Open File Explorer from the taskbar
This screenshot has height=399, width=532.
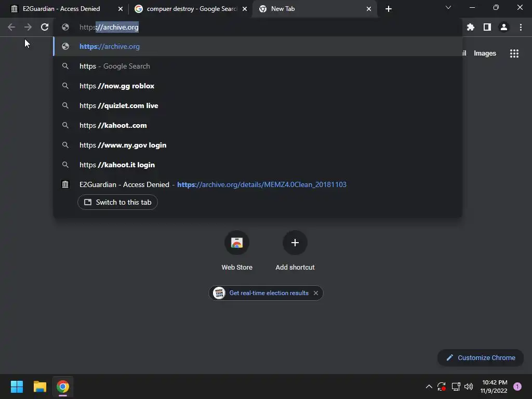(39, 387)
